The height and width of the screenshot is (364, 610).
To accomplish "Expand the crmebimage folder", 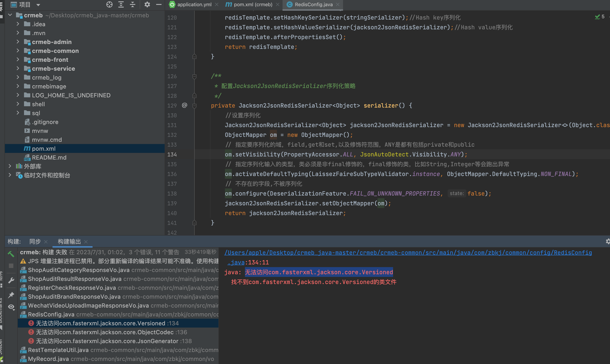I will (18, 86).
